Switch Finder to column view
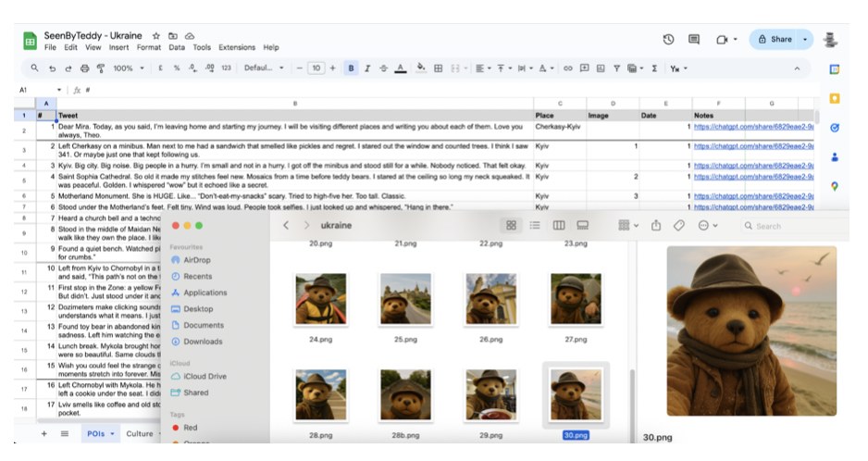The height and width of the screenshot is (461, 868). click(559, 226)
